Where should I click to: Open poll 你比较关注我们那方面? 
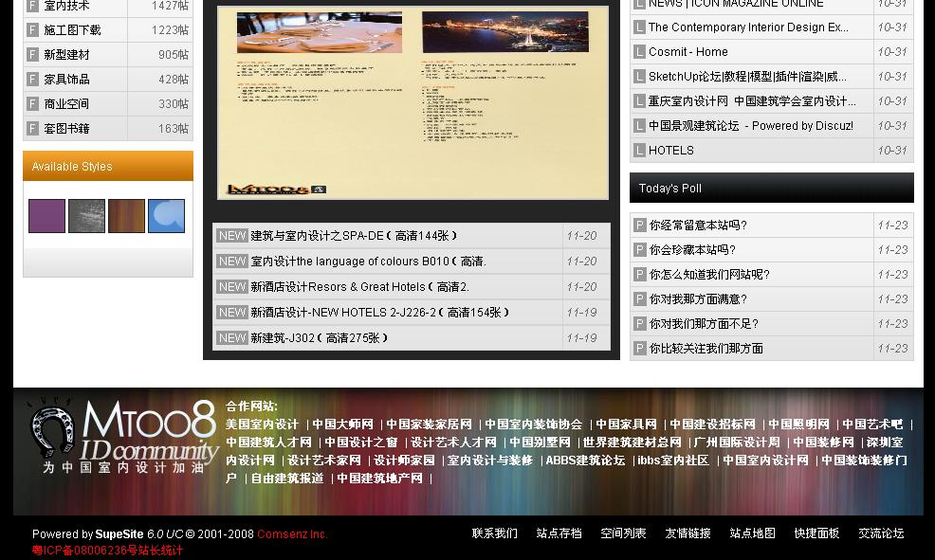706,348
